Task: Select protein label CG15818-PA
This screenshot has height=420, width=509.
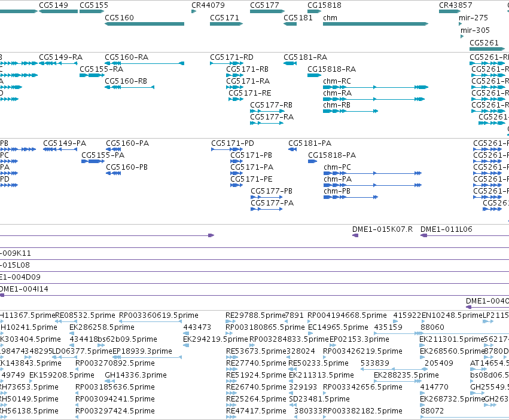Action: [332, 155]
